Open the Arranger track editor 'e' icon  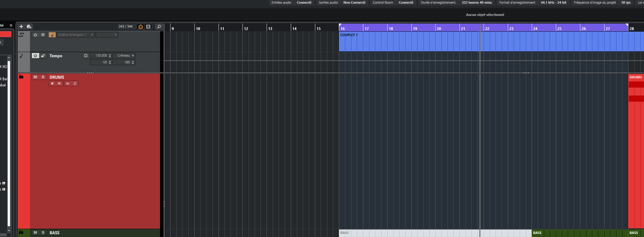[x=43, y=35]
